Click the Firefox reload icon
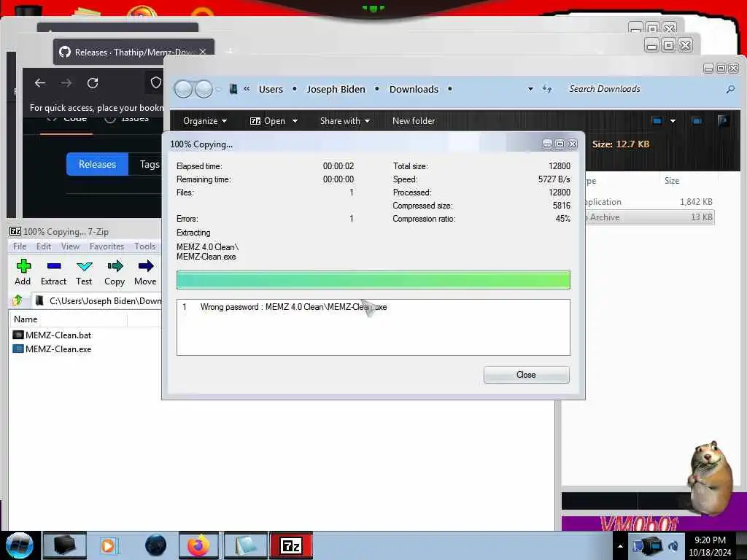Viewport: 747px width, 560px height. (x=93, y=83)
